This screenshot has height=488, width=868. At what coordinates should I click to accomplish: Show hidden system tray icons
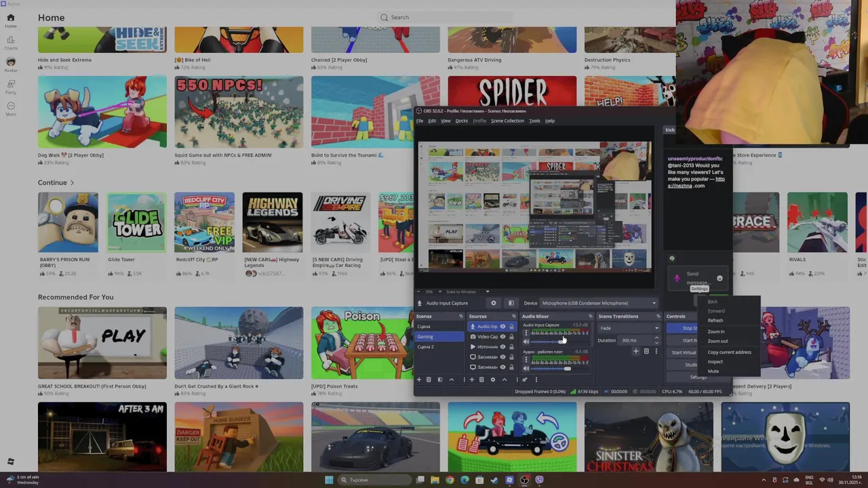tap(764, 480)
